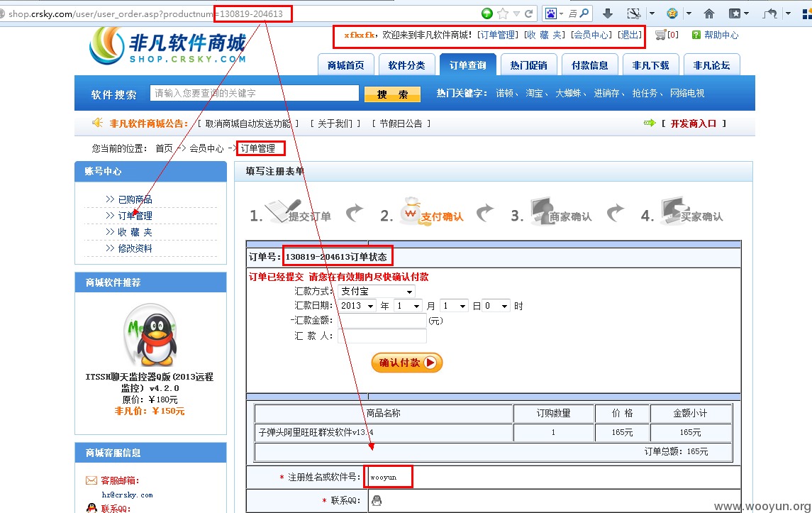Open address bar history dropdown triangle

(516, 14)
